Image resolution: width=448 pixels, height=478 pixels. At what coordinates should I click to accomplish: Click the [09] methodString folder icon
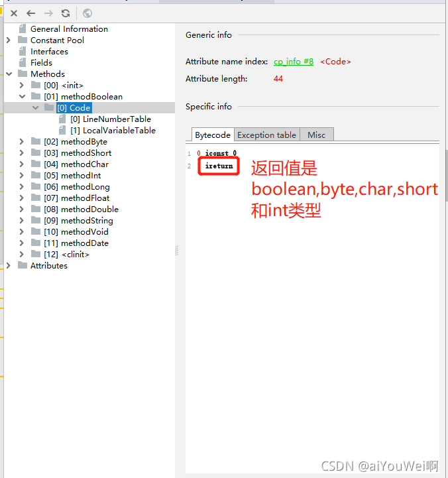point(36,220)
